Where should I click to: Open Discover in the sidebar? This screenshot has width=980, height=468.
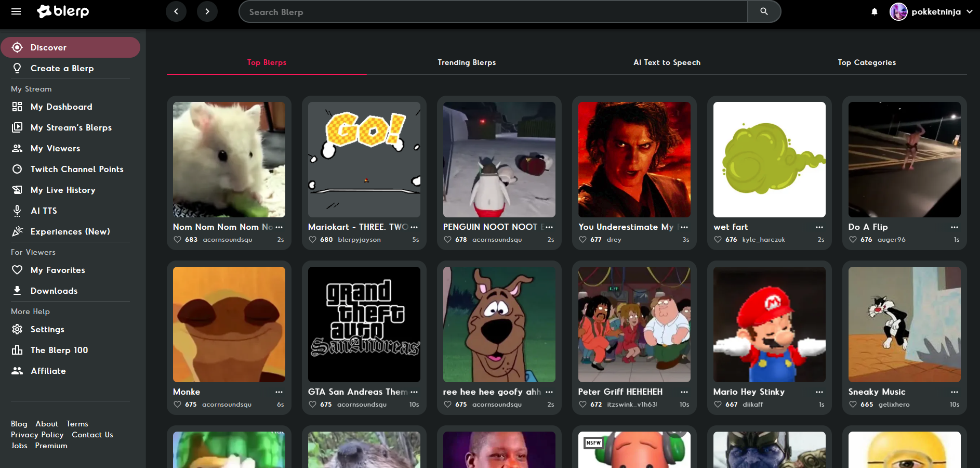70,47
